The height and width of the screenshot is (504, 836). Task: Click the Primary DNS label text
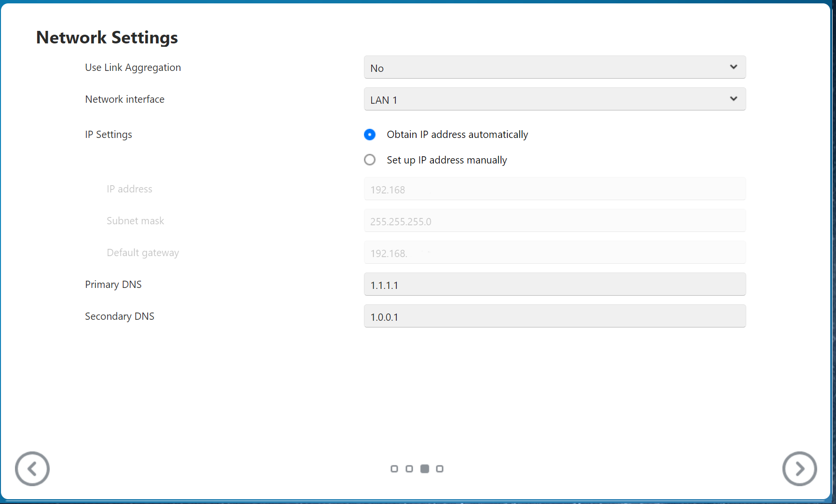click(x=113, y=285)
